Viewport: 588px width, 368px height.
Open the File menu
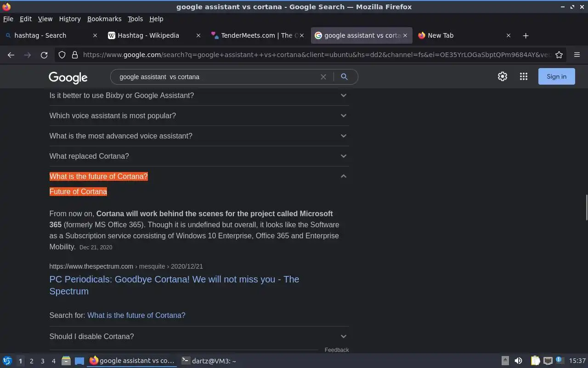[x=8, y=19]
